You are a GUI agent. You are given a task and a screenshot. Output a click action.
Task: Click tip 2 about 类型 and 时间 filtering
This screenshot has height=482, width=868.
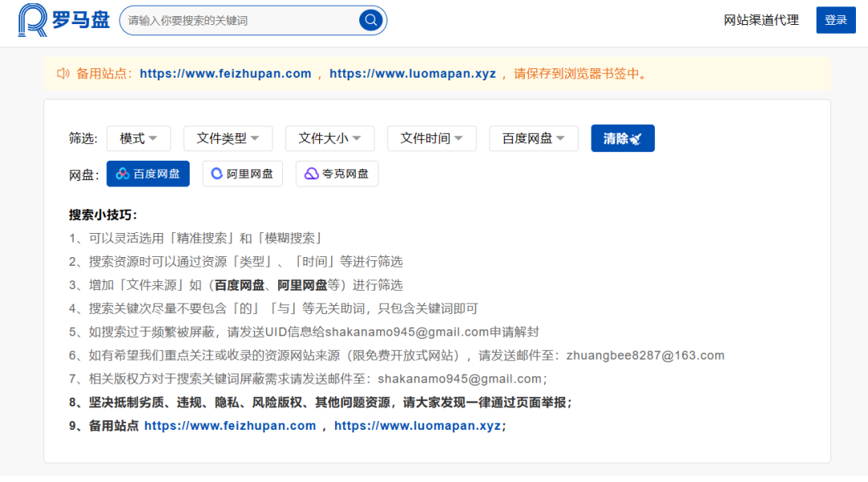[235, 261]
